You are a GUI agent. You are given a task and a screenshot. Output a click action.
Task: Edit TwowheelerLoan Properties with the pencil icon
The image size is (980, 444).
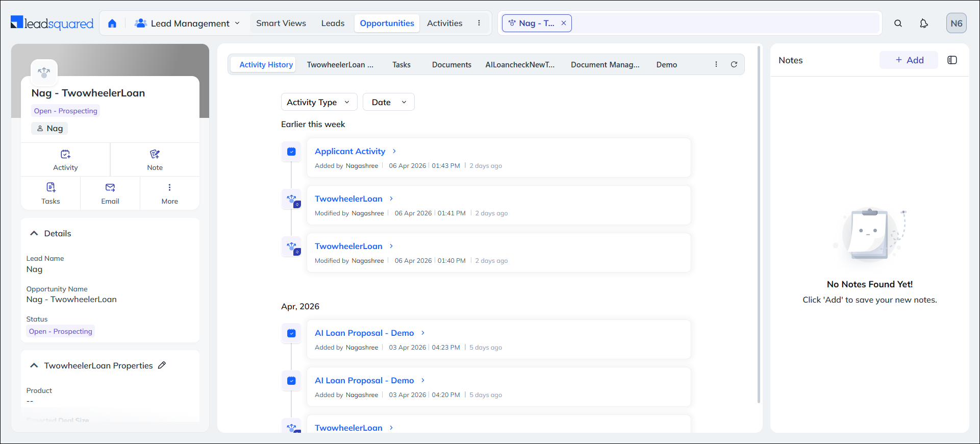click(162, 365)
